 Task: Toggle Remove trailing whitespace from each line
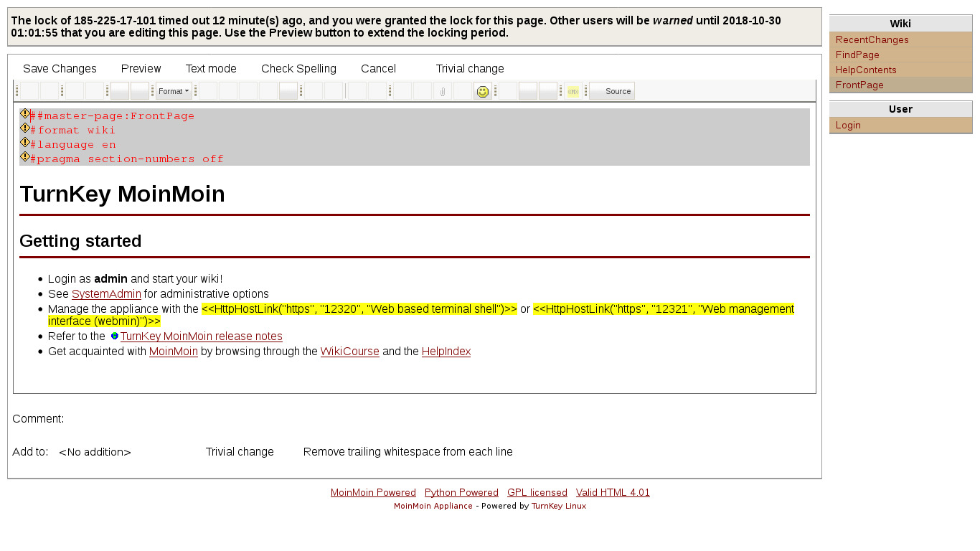tap(407, 452)
